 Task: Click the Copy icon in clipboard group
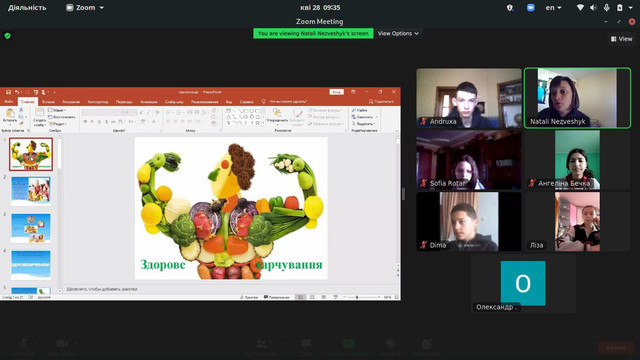coord(21,117)
